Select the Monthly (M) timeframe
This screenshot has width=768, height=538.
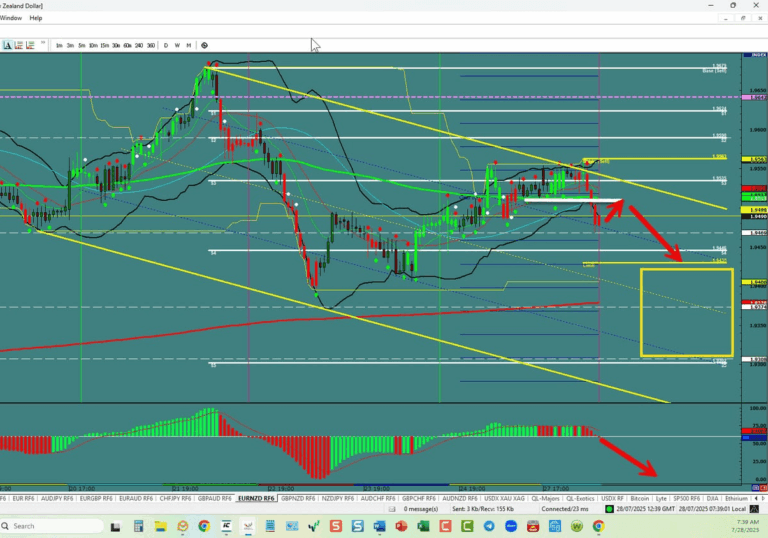(189, 45)
